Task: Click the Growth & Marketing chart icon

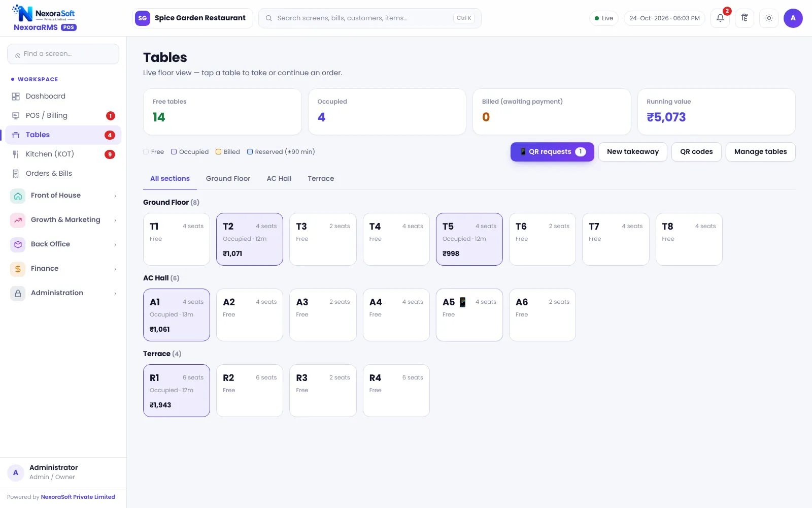Action: pyautogui.click(x=18, y=220)
